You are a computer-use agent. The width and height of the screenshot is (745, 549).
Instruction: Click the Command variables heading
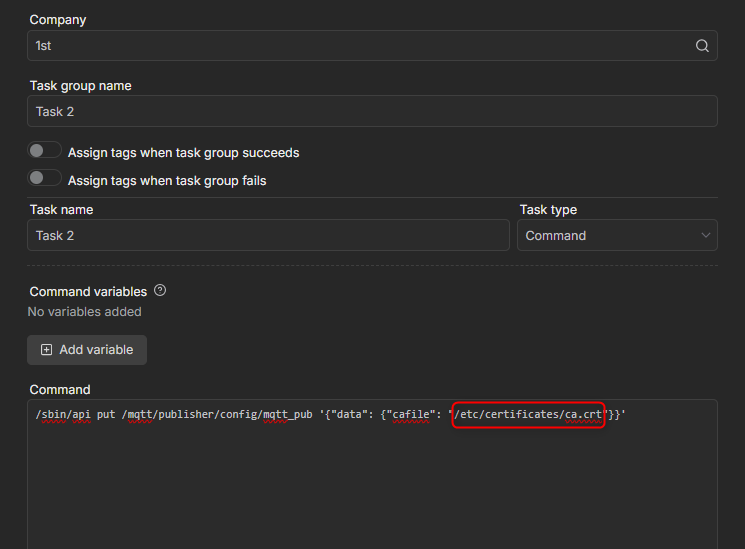pos(88,292)
